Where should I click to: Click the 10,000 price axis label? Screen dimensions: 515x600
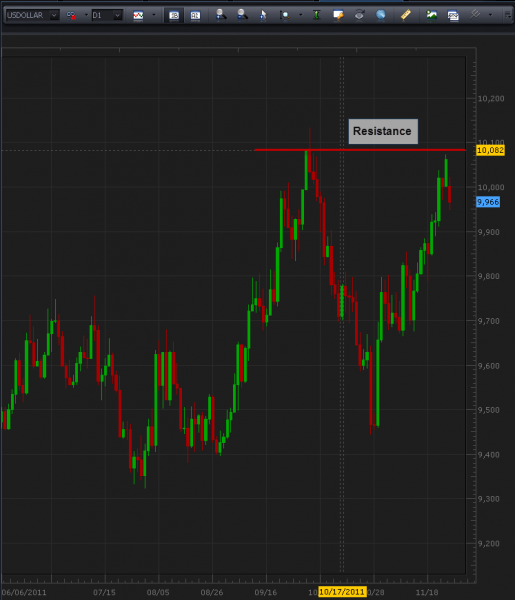(x=491, y=188)
